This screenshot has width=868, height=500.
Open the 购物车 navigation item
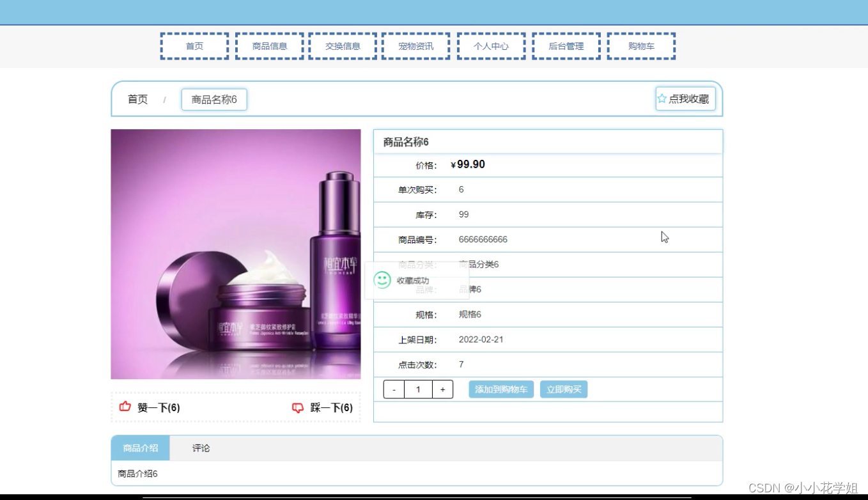641,45
